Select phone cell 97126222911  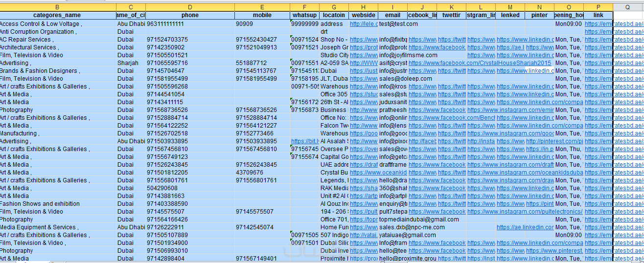click(190, 227)
